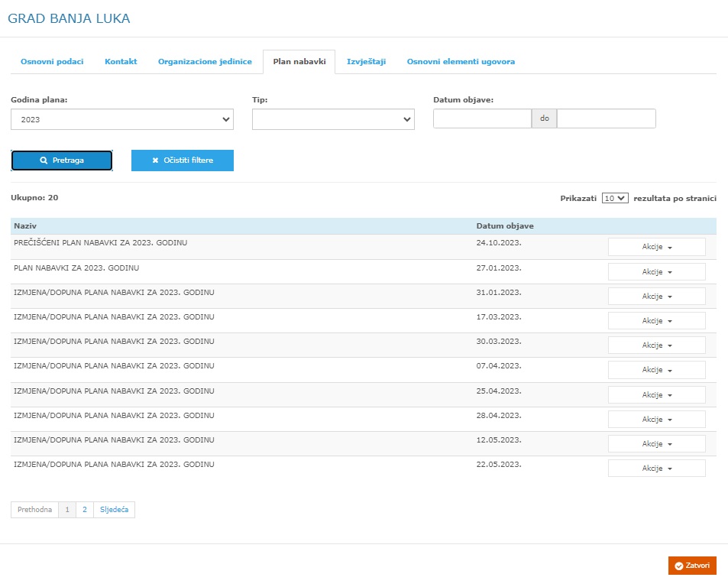The width and height of the screenshot is (728, 587).
Task: Click the Datum objave column header
Action: (x=505, y=225)
